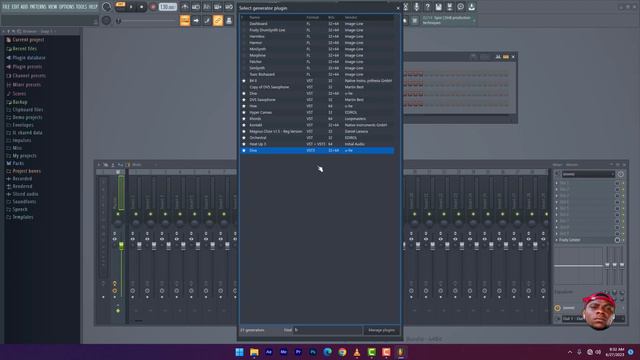Open the FILE menu

pos(6,7)
